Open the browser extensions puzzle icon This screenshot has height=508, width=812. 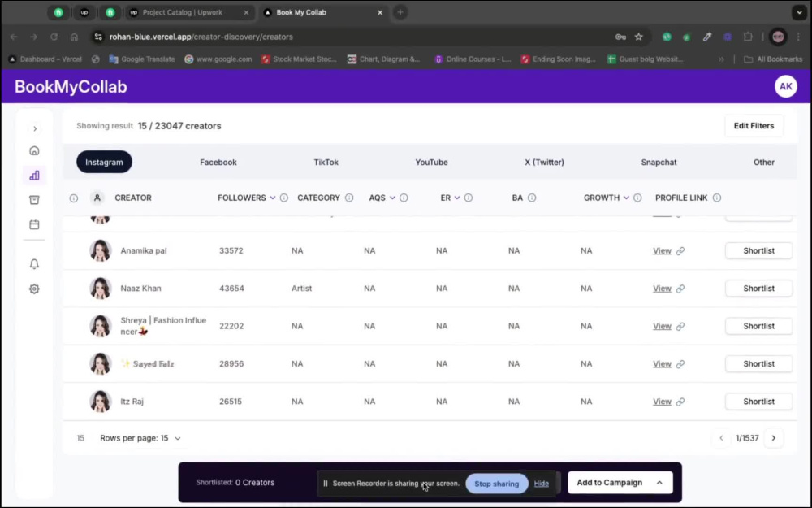(x=748, y=37)
